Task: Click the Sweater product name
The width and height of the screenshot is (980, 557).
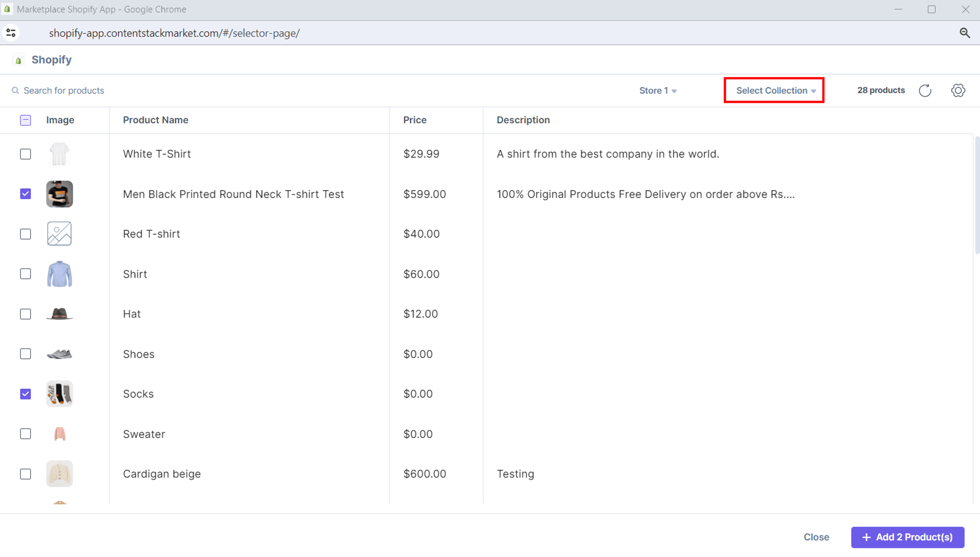Action: pyautogui.click(x=144, y=434)
